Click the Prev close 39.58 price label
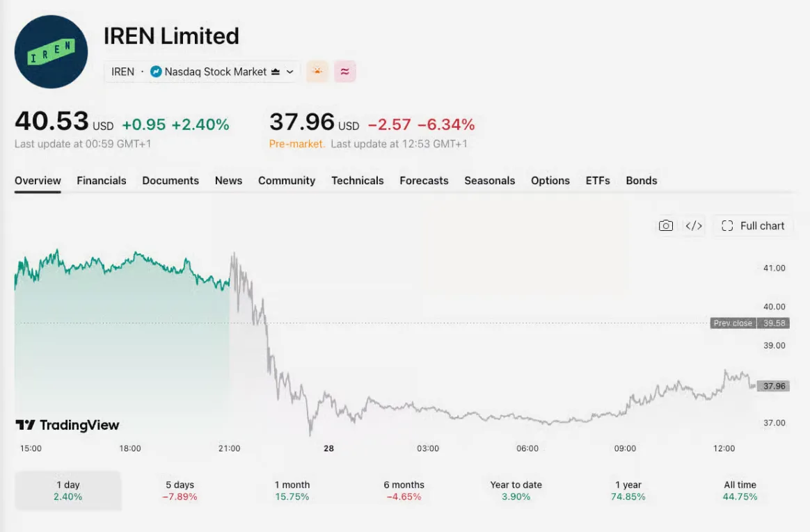The image size is (810, 532). [749, 323]
